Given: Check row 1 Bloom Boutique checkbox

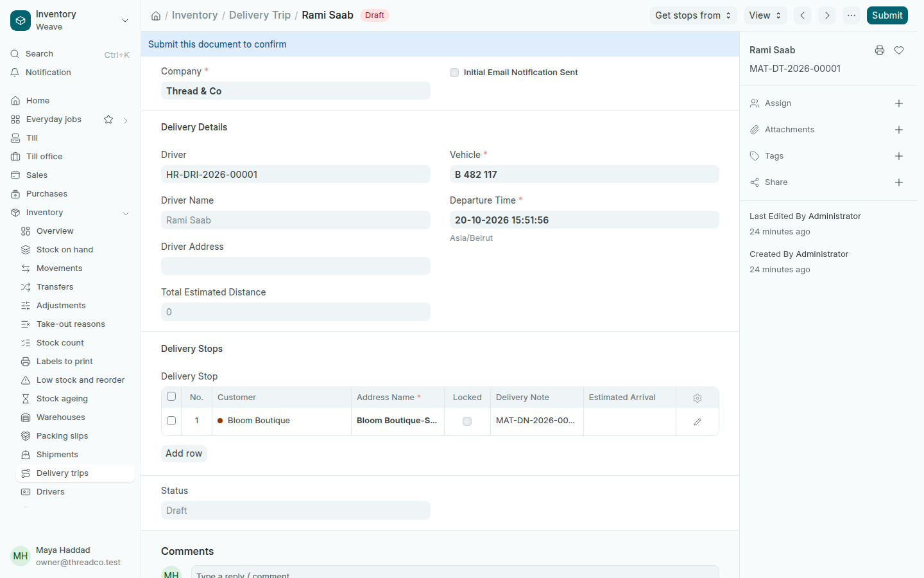Looking at the screenshot, I should point(171,421).
